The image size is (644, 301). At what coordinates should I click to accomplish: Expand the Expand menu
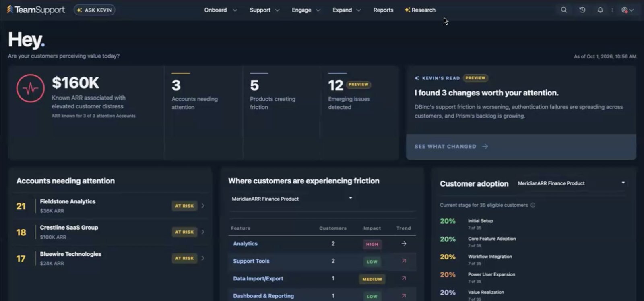[x=347, y=10]
